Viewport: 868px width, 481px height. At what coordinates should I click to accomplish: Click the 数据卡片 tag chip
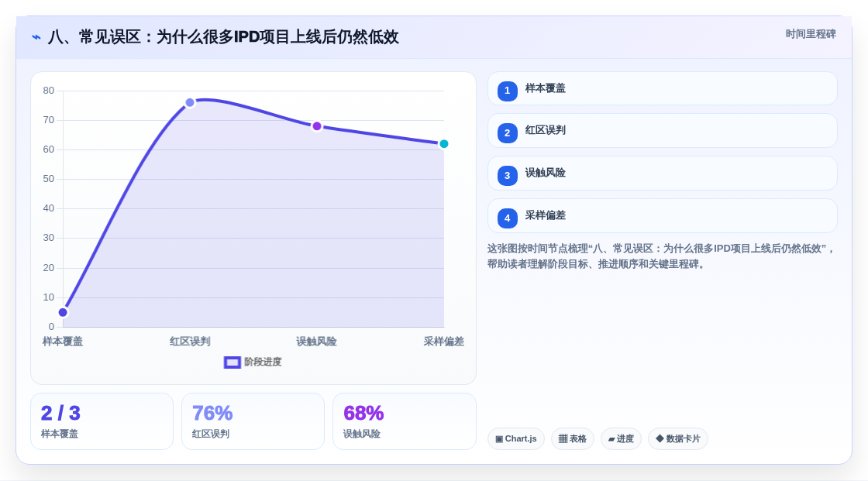678,439
